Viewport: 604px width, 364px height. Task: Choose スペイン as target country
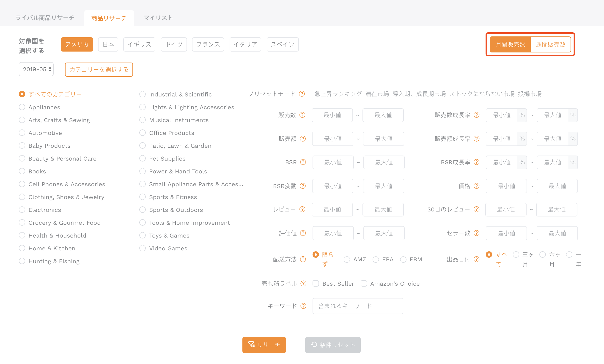click(283, 44)
